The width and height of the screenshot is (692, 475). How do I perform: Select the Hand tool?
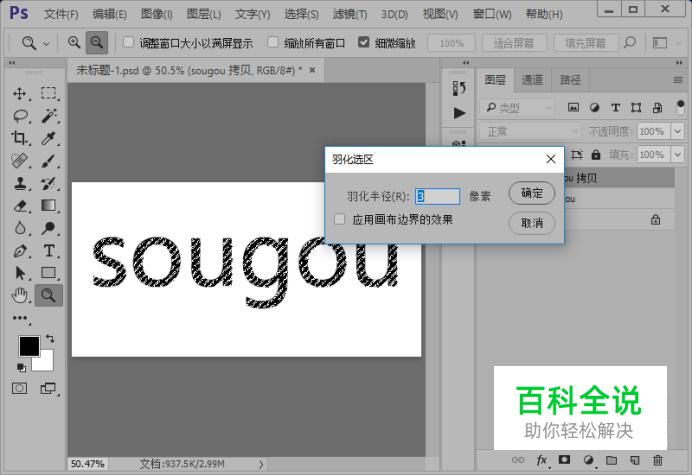point(20,295)
